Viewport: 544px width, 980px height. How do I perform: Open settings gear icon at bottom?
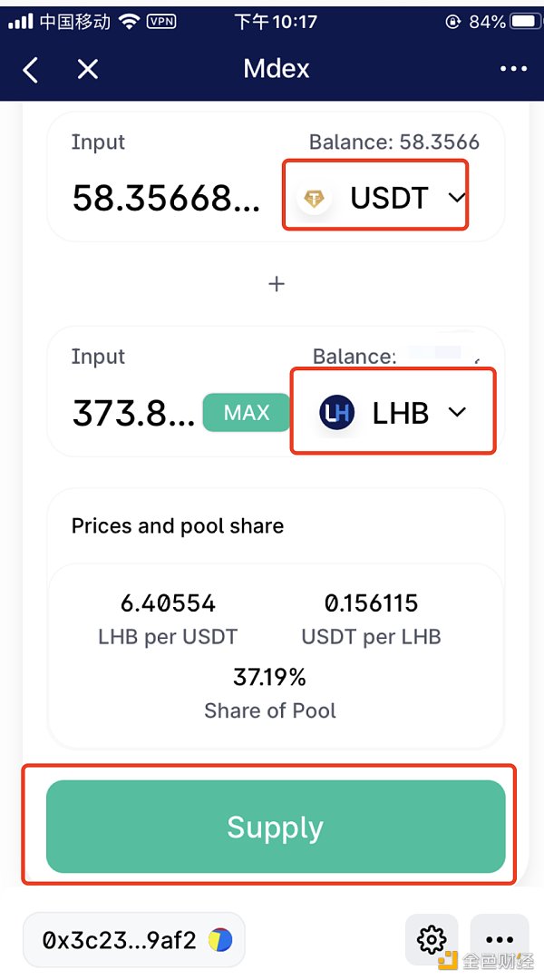click(432, 939)
